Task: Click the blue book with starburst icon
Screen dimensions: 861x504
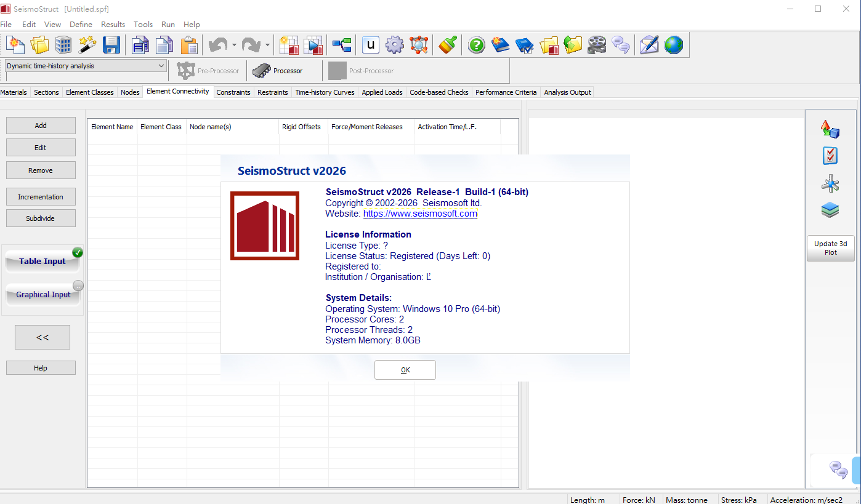Action: (x=501, y=45)
